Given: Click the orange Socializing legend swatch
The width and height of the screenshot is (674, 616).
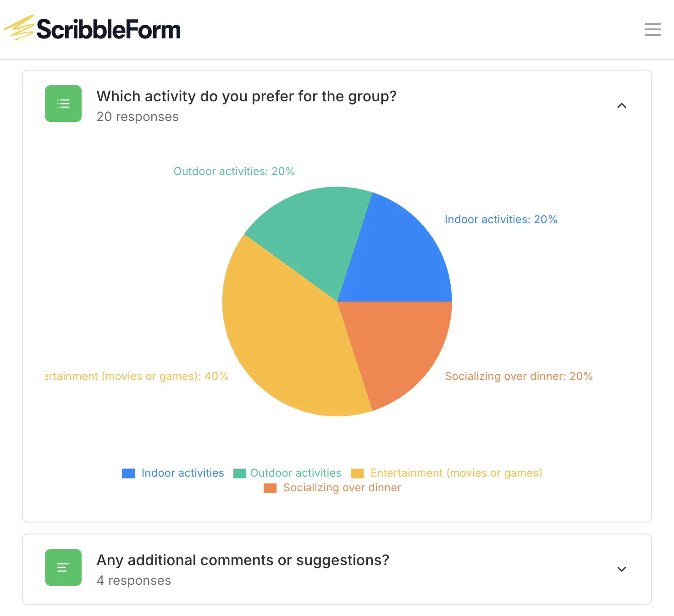Looking at the screenshot, I should [x=270, y=488].
